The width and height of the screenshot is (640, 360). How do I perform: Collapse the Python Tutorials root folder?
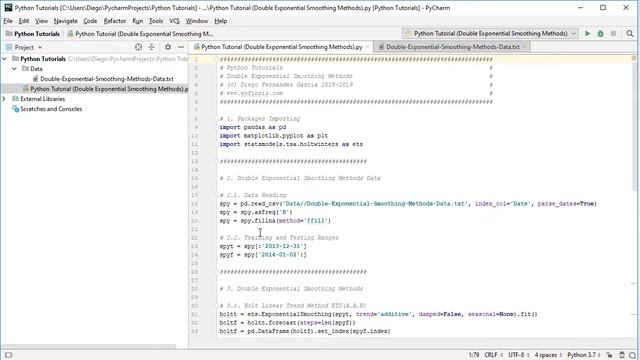[4, 59]
